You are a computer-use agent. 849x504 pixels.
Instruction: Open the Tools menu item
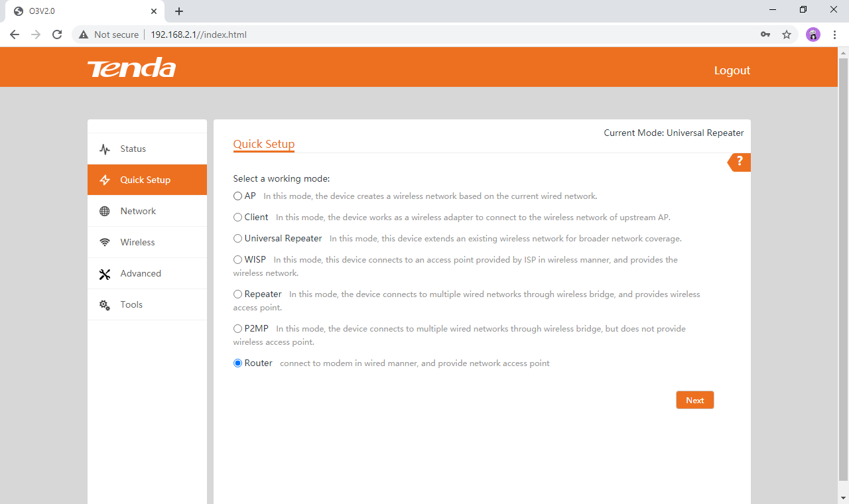pos(147,304)
